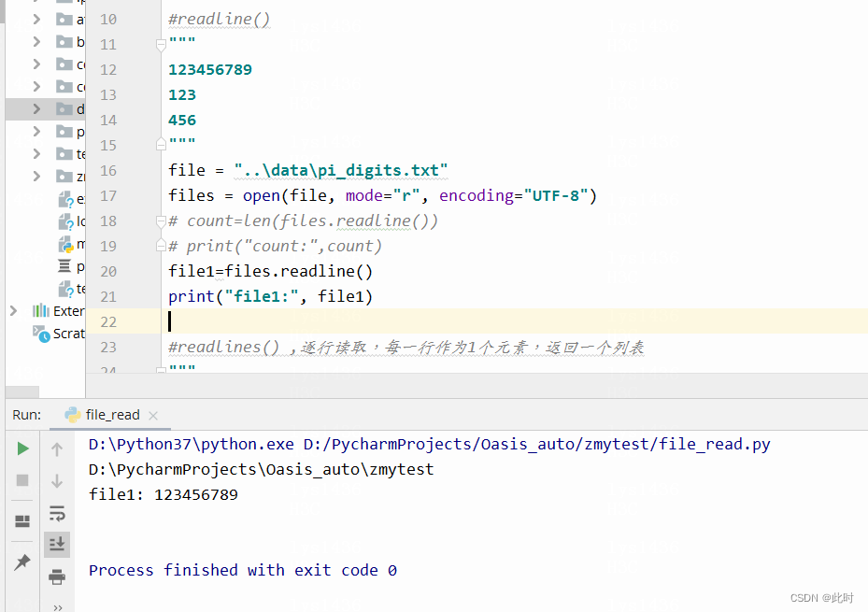Collapse docstring fold marker at line 11
Image resolution: width=868 pixels, height=612 pixels.
(x=161, y=44)
